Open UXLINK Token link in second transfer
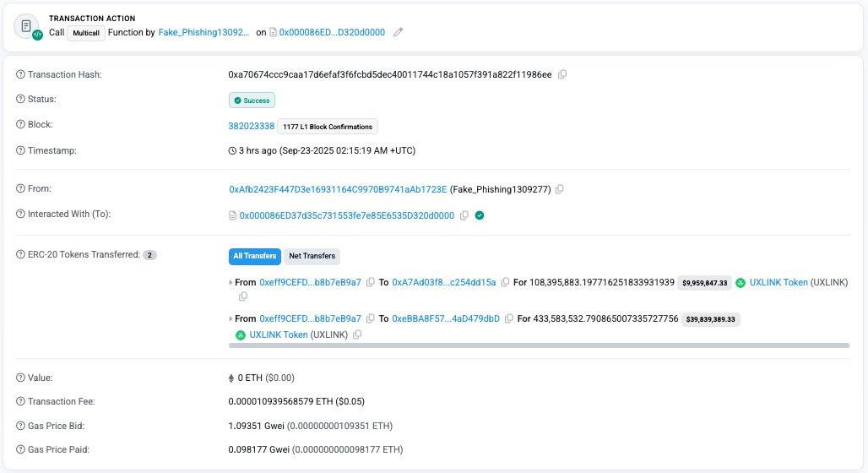This screenshot has width=868, height=473. (279, 335)
